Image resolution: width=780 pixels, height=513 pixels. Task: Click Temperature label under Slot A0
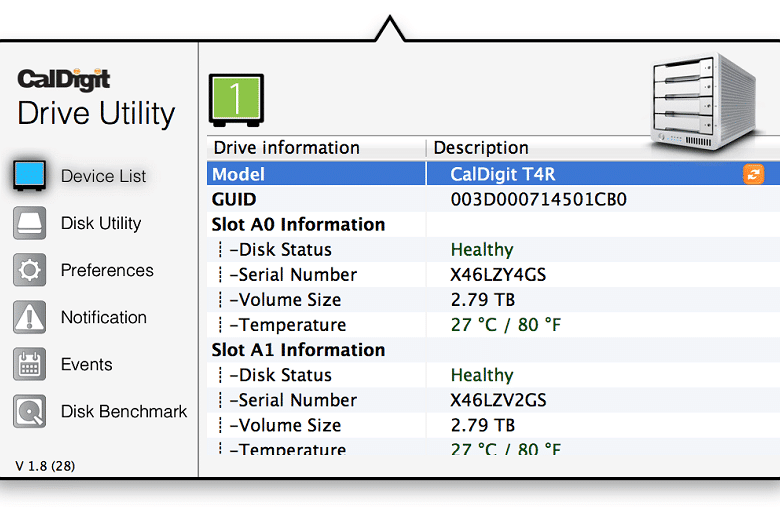(288, 325)
